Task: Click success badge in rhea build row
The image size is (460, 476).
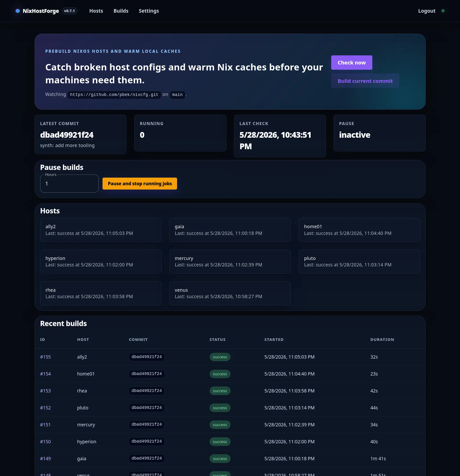Action: tap(220, 391)
